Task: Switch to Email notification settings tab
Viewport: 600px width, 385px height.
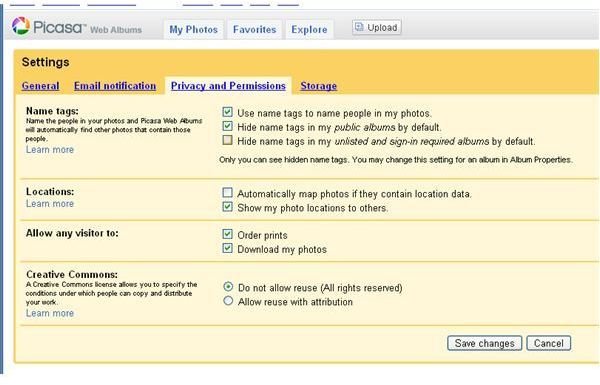Action: (115, 86)
